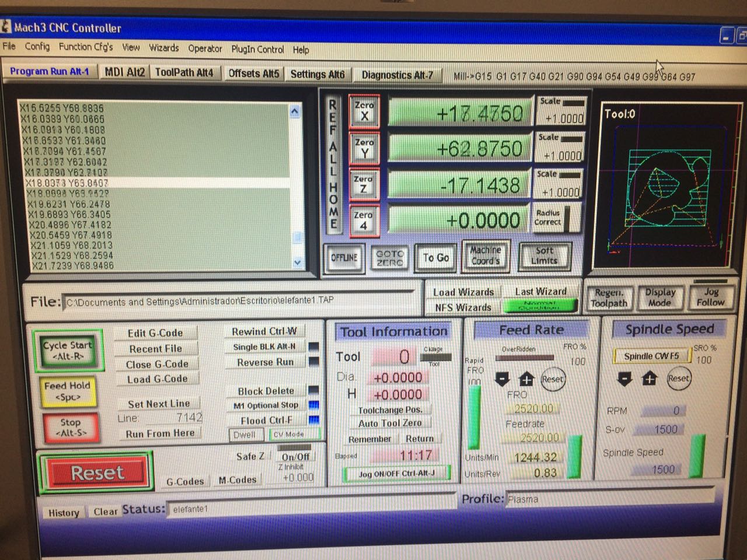Click the History button
The image size is (747, 560).
point(64,513)
